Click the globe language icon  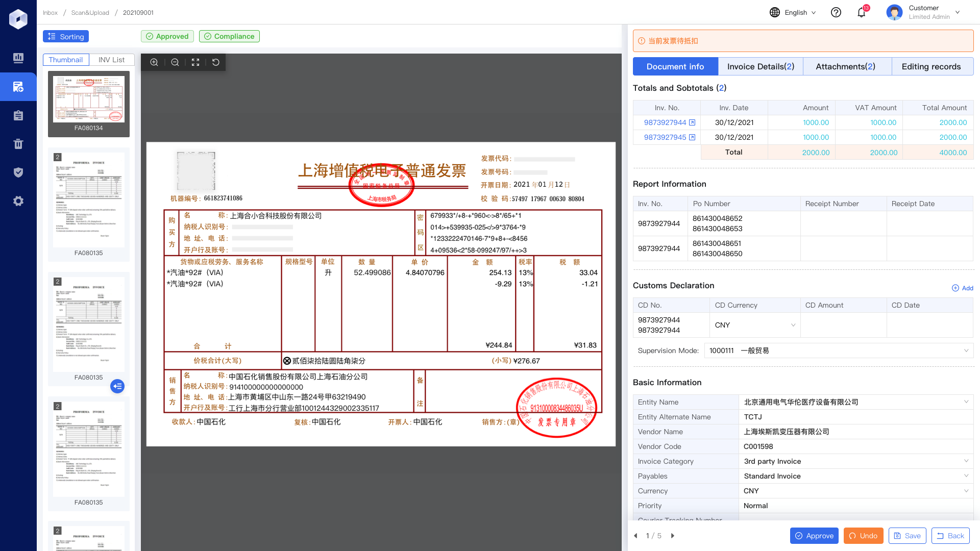[x=775, y=12]
